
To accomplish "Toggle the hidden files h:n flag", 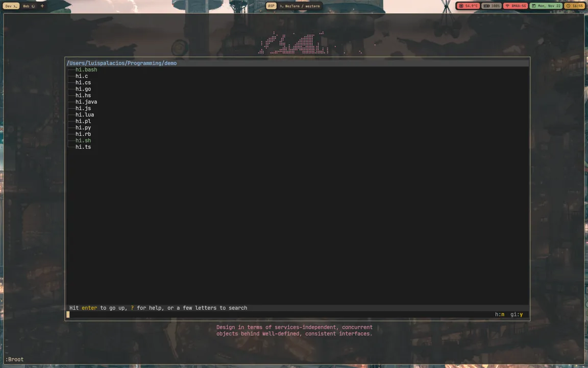I will pyautogui.click(x=500, y=314).
